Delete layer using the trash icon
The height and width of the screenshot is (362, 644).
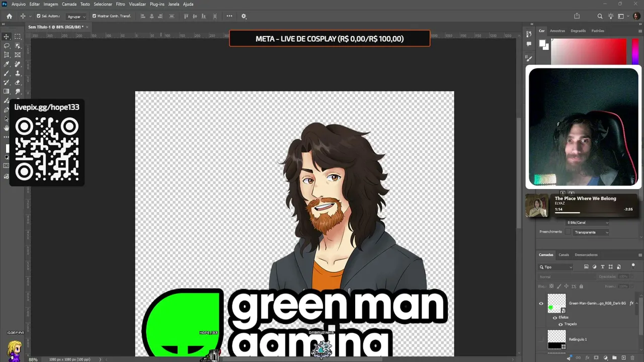pyautogui.click(x=633, y=358)
